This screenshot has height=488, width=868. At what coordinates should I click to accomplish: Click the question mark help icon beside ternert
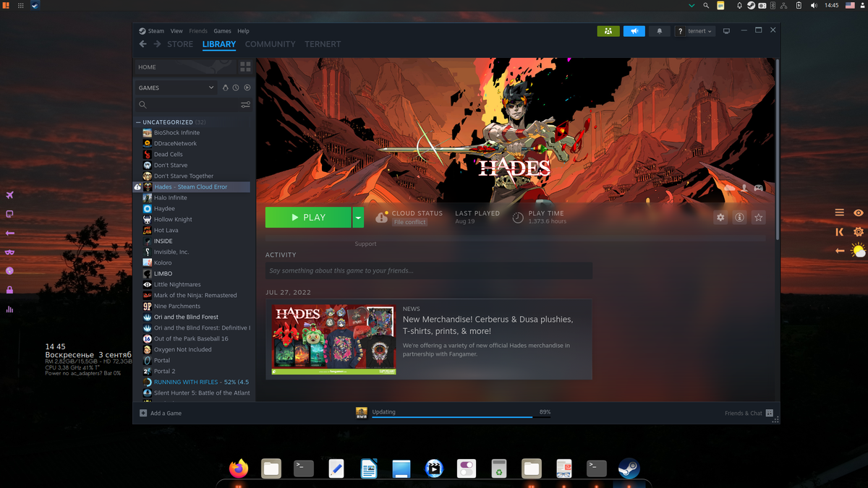pos(681,31)
